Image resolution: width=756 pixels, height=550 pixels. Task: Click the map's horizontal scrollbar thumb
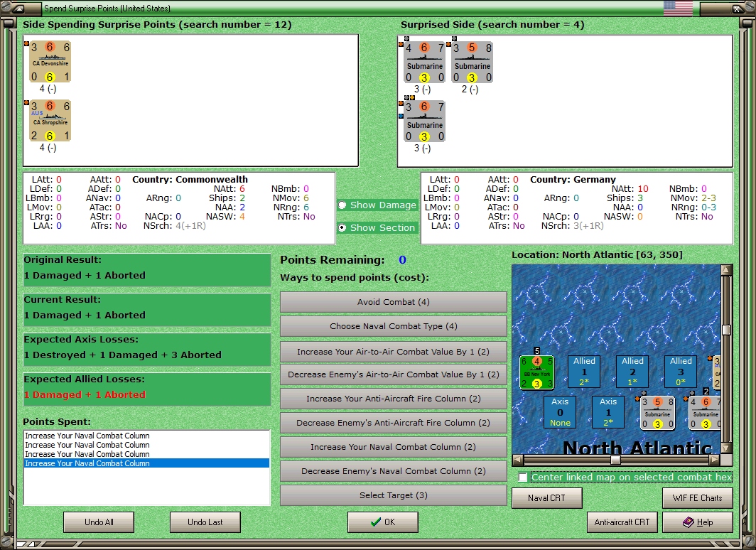pos(615,460)
